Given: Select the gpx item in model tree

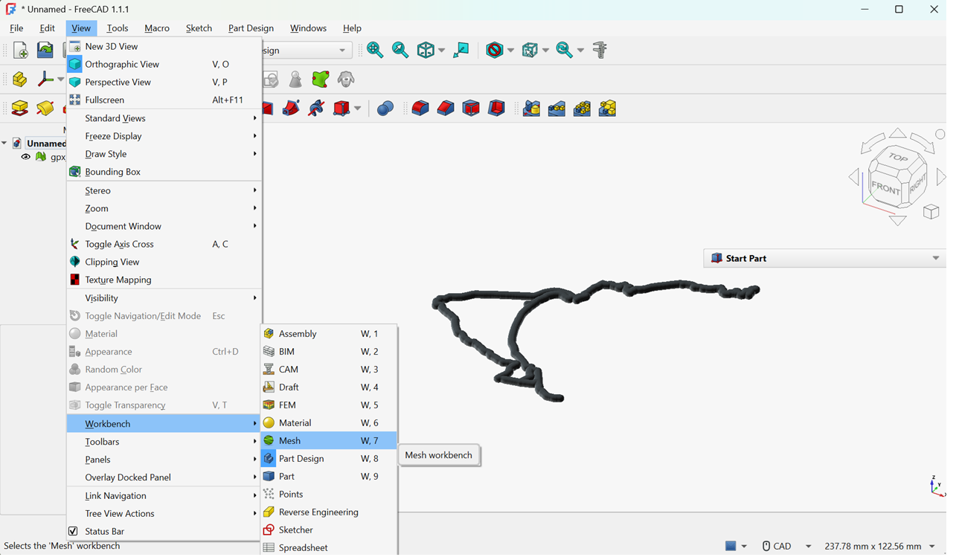Looking at the screenshot, I should [57, 157].
